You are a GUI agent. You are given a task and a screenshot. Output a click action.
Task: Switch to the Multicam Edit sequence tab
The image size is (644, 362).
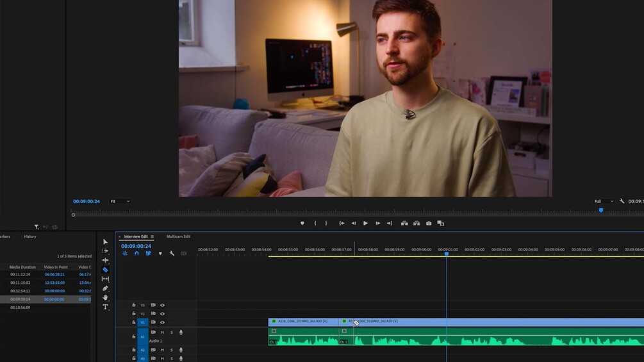178,236
